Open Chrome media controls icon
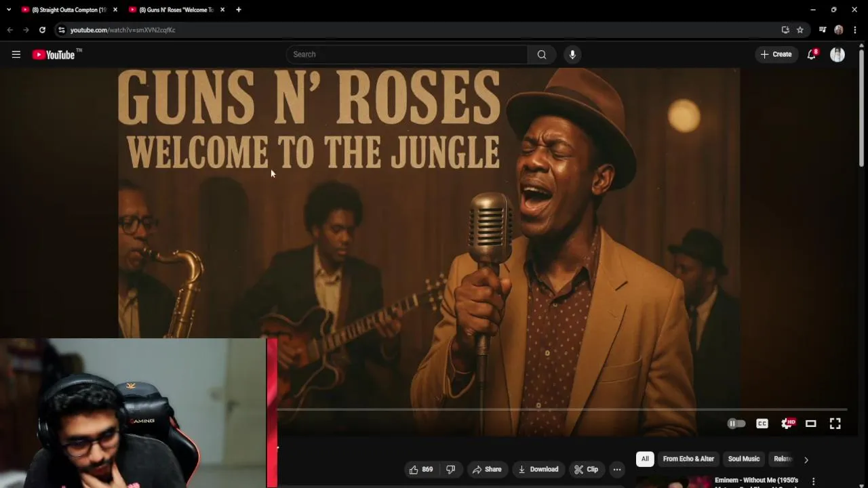Viewport: 868px width, 488px height. [x=823, y=30]
